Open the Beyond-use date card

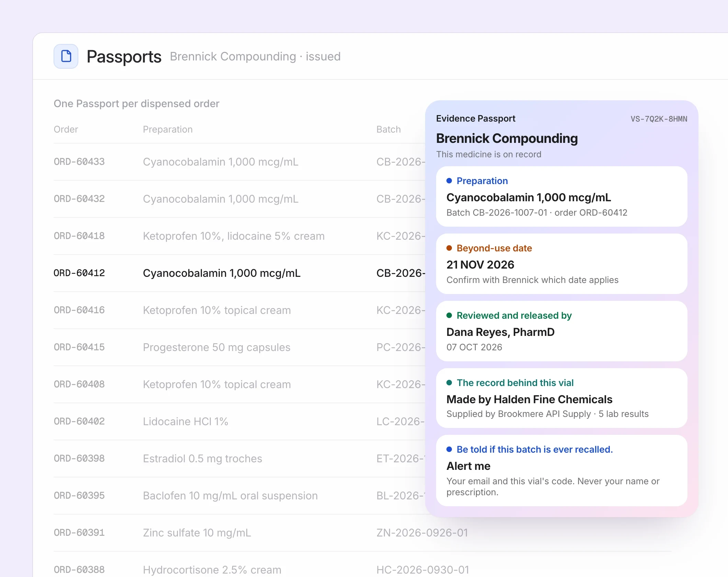click(x=562, y=264)
